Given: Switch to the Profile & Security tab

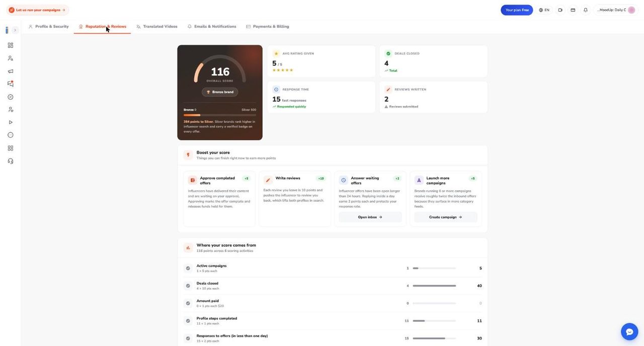Looking at the screenshot, I should click(x=48, y=27).
